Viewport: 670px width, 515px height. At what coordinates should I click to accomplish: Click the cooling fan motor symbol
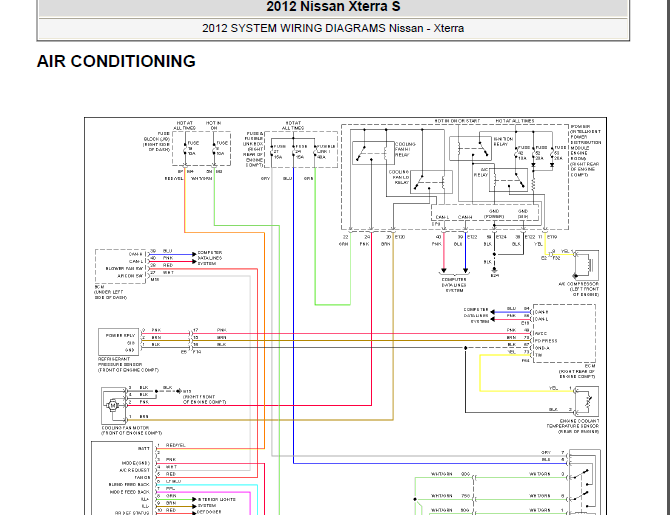(113, 405)
